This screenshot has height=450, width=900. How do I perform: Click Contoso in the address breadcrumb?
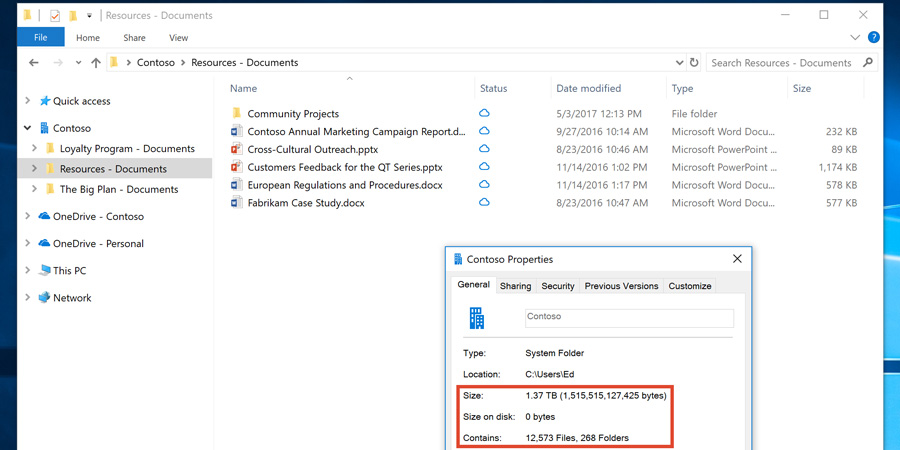[156, 63]
